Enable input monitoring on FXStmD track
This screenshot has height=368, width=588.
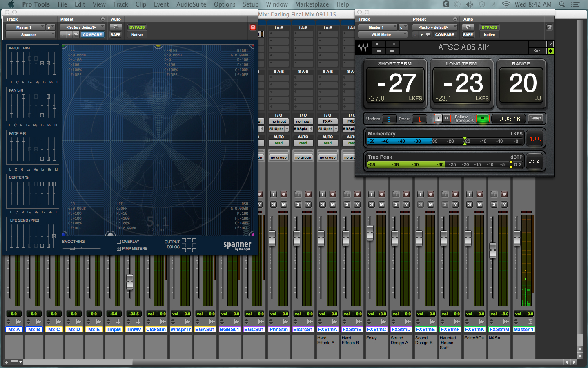(x=396, y=194)
